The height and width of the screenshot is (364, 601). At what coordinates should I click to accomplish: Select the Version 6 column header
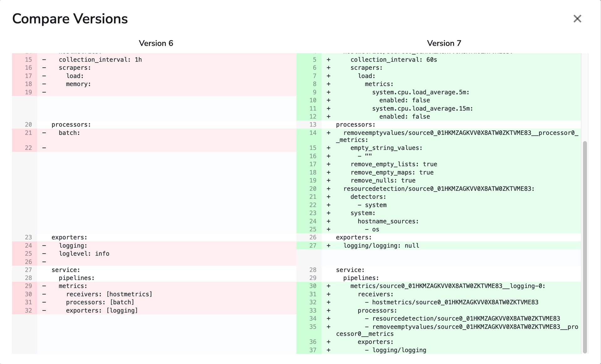pos(156,43)
